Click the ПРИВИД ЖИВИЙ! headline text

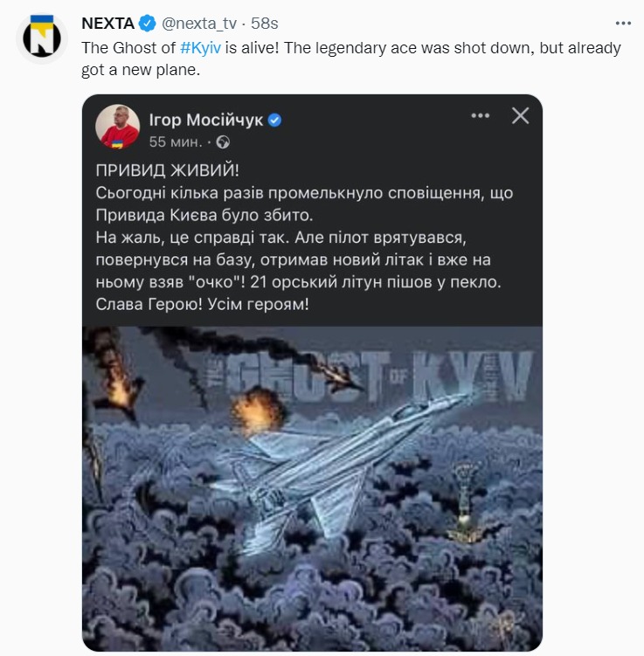(168, 170)
